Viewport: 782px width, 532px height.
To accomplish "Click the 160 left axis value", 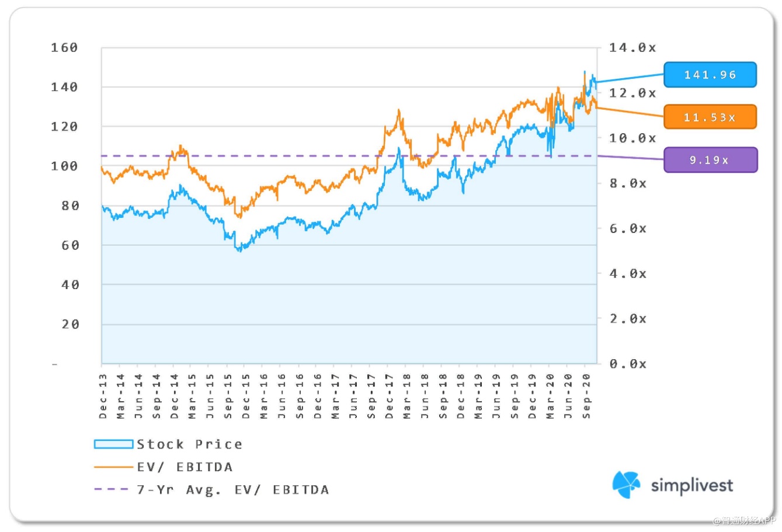I will click(x=64, y=48).
